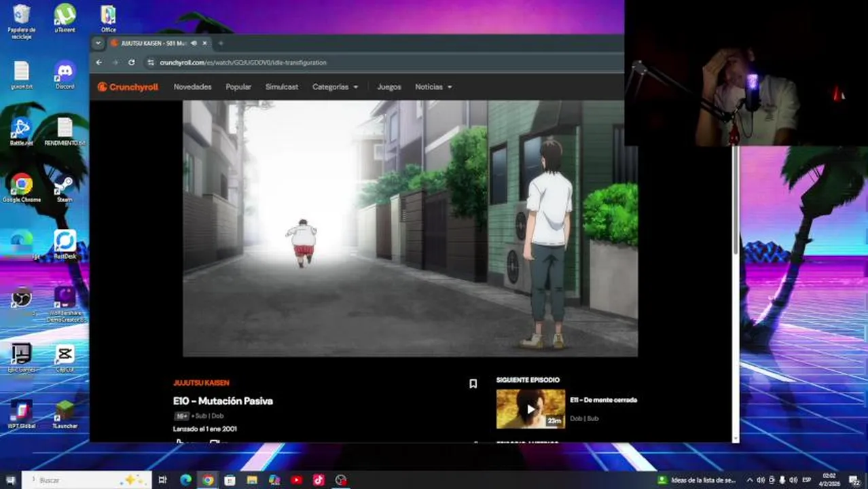Reload the Crunchyroll page
Image resolution: width=868 pixels, height=489 pixels.
(132, 62)
